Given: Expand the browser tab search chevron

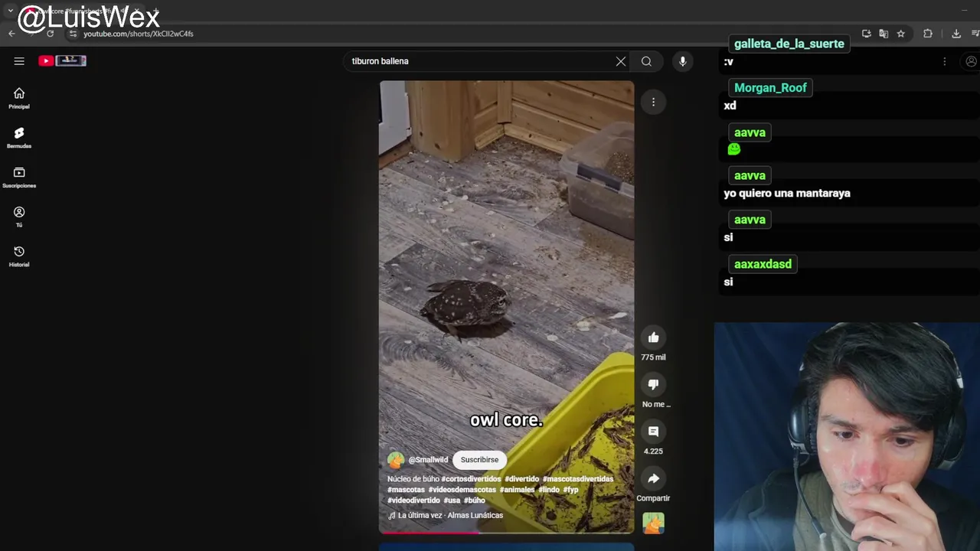Looking at the screenshot, I should click(10, 11).
